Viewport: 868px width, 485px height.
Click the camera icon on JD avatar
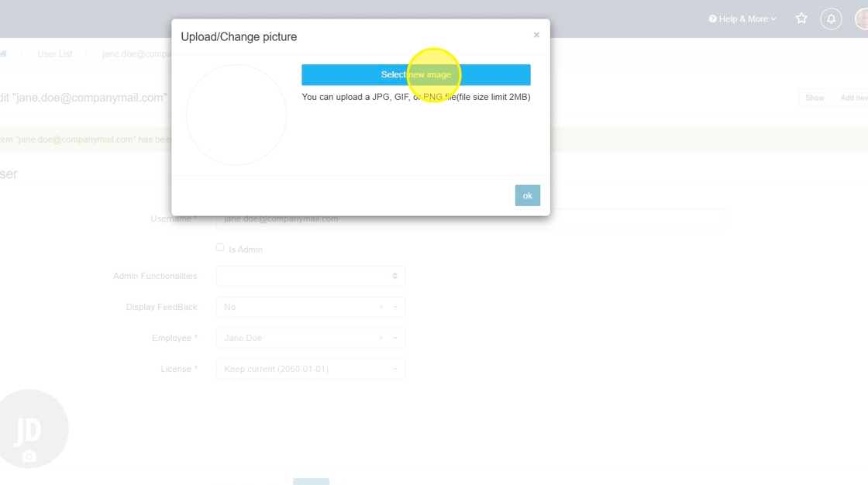(x=29, y=456)
